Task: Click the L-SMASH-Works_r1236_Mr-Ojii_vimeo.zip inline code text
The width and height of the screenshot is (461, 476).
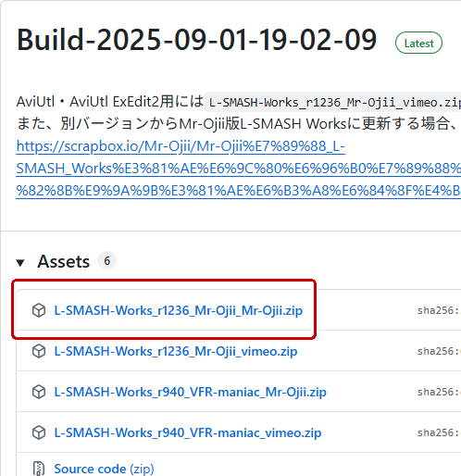Action: click(334, 102)
